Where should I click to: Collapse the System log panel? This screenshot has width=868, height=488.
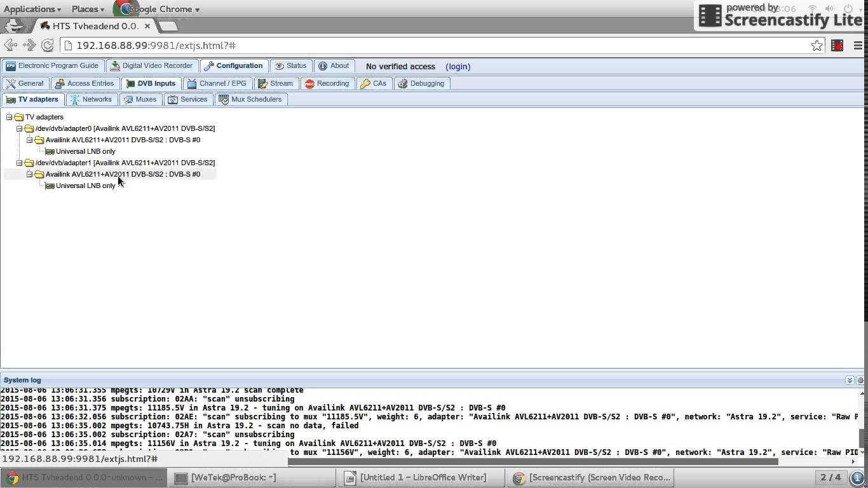(x=850, y=380)
